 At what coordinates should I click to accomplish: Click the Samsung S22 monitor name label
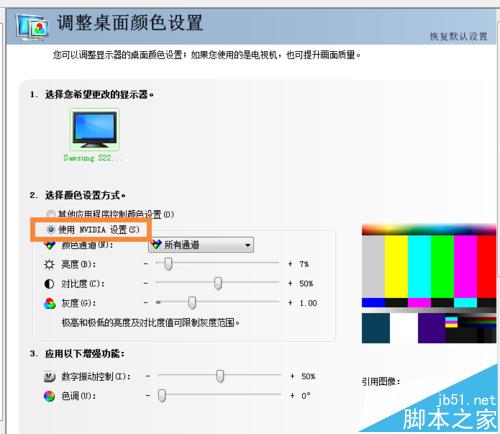92,158
